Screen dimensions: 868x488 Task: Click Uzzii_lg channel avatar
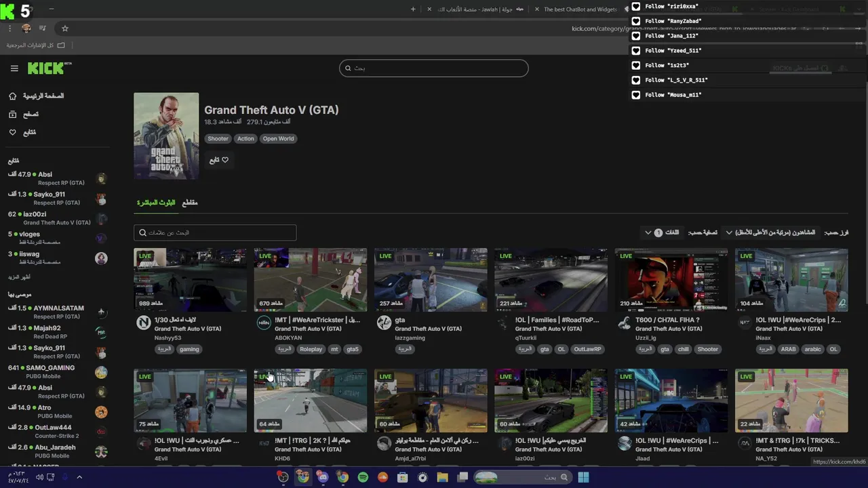click(625, 323)
